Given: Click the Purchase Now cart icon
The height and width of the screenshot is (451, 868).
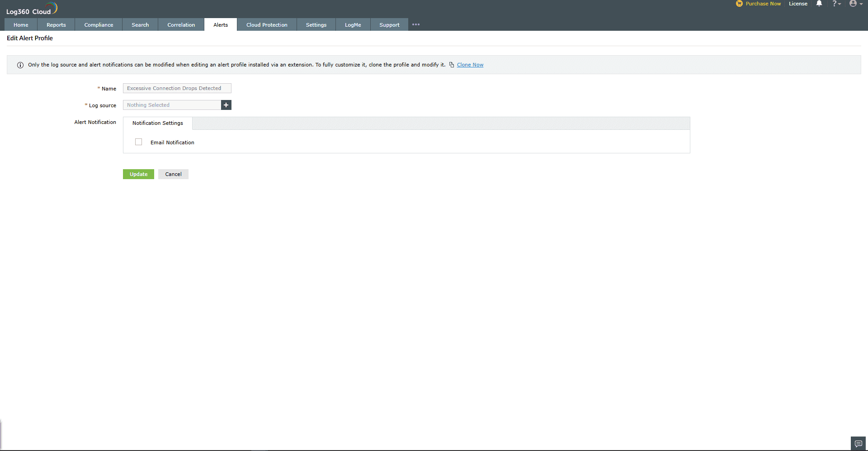Looking at the screenshot, I should (740, 4).
